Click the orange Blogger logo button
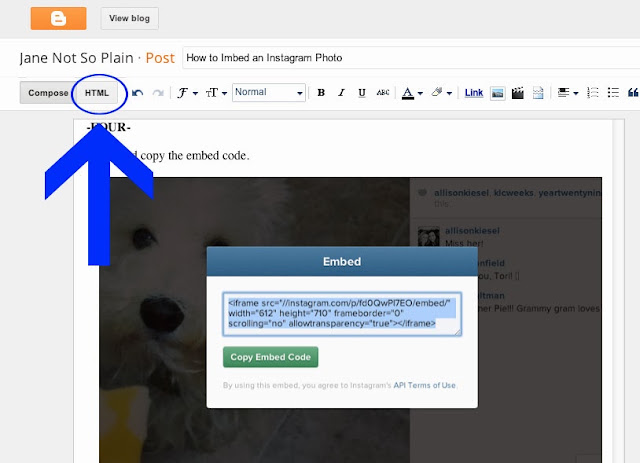Viewport: 640px width, 463px height. point(58,18)
